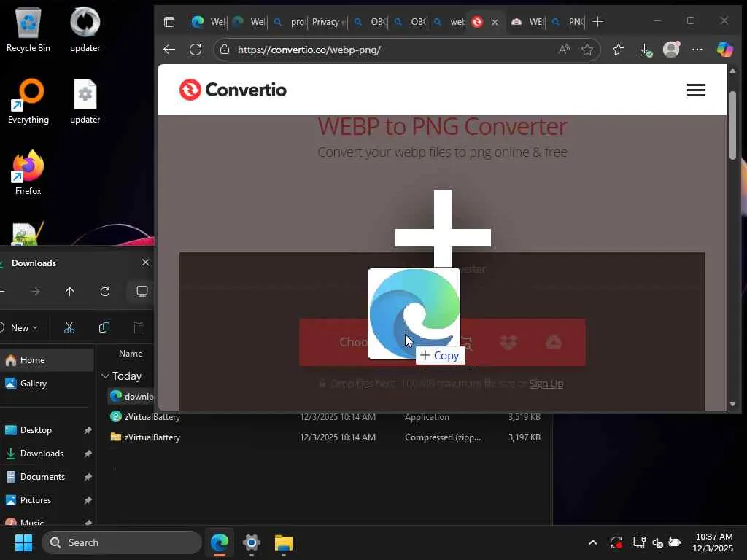Open the Everything desktop shortcut
This screenshot has height=560, width=747.
28,101
